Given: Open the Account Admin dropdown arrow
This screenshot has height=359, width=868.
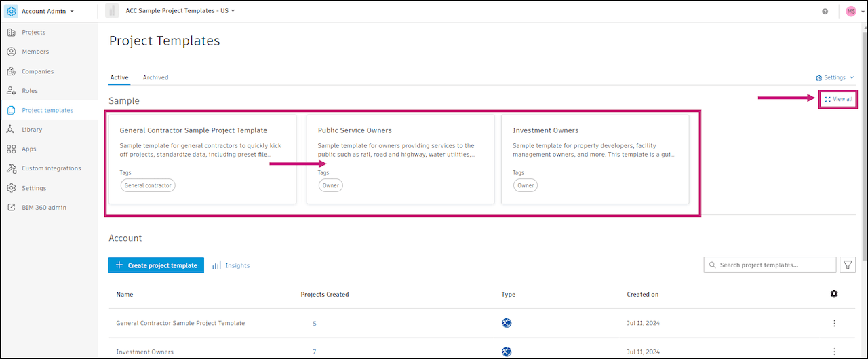Looking at the screenshot, I should click(x=73, y=12).
